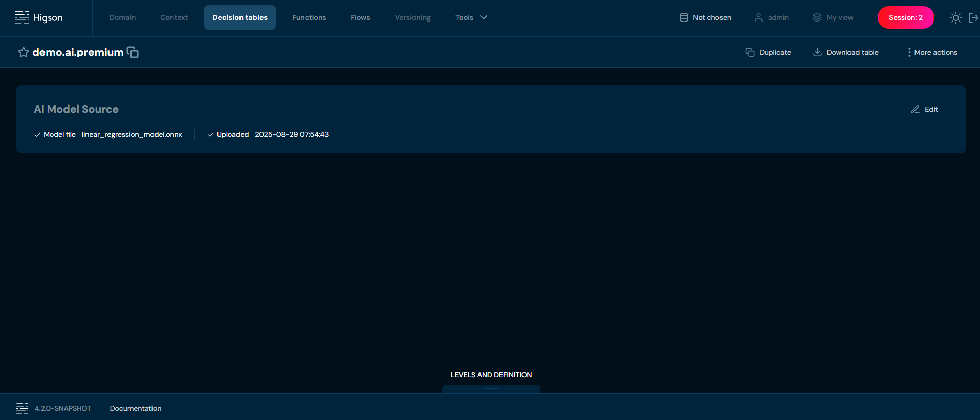Switch to the Functions tab
This screenshot has height=420, width=980.
309,17
